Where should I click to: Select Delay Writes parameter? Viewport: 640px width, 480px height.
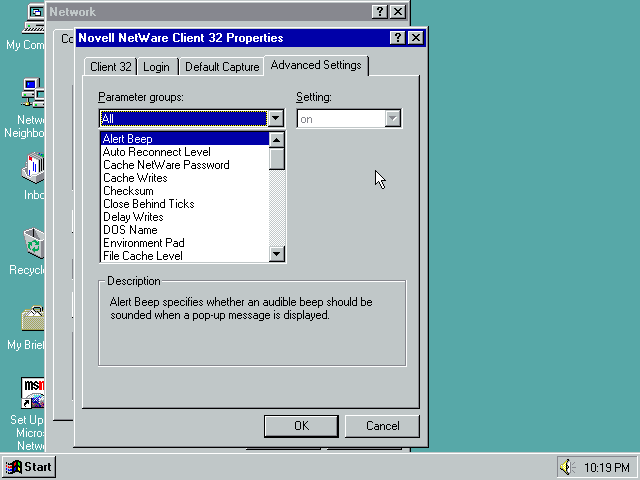tap(184, 217)
